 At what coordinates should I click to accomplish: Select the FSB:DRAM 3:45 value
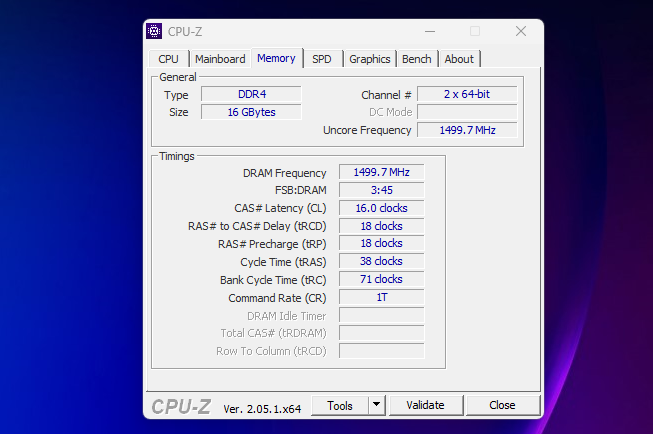(x=382, y=190)
